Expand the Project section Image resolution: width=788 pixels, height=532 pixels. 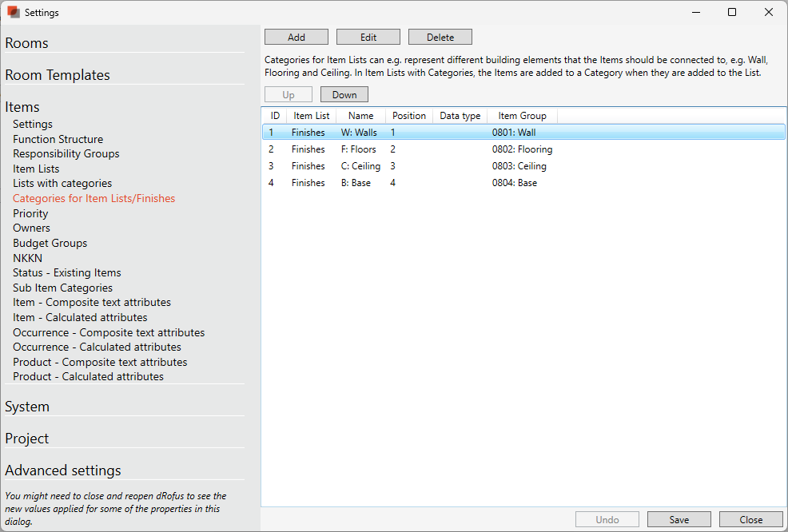pos(27,439)
